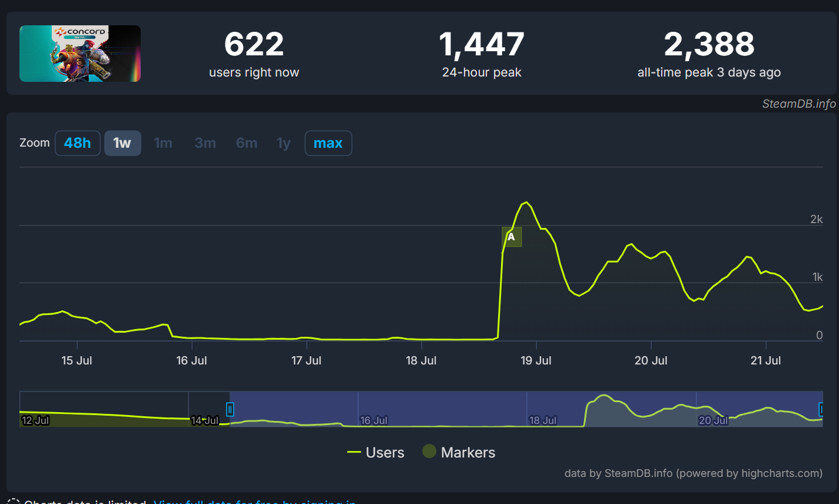Select the max zoom range
This screenshot has height=504, width=839.
click(328, 143)
